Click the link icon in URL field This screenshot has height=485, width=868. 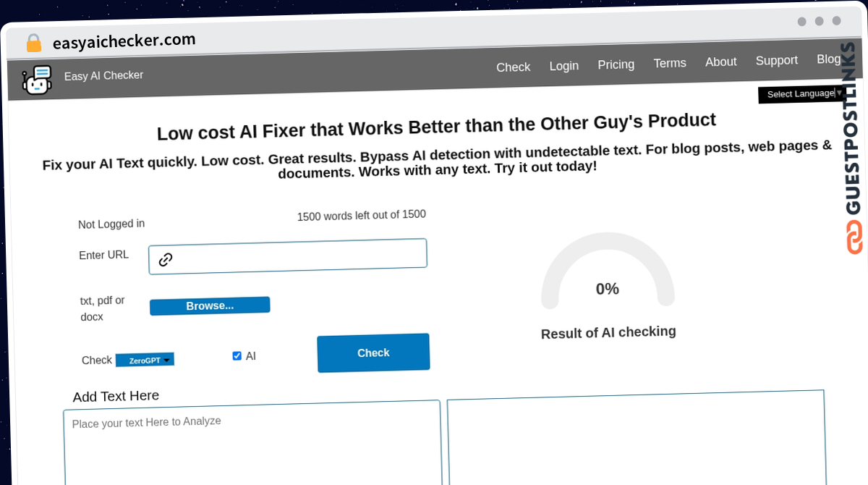point(166,259)
